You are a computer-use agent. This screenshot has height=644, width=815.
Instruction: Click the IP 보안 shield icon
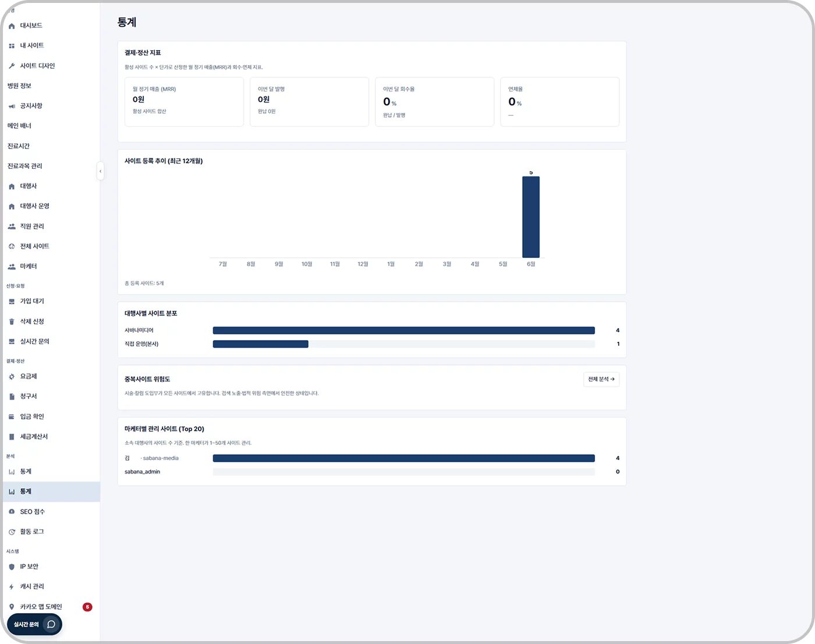[x=12, y=567]
